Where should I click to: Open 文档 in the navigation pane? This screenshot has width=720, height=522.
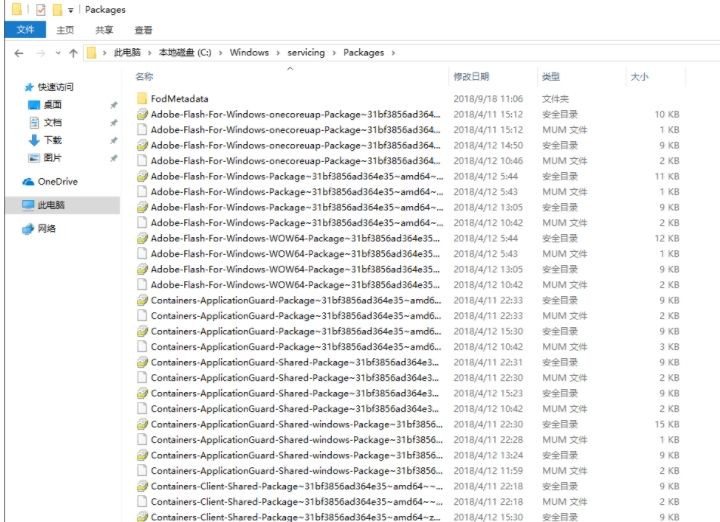pyautogui.click(x=52, y=122)
